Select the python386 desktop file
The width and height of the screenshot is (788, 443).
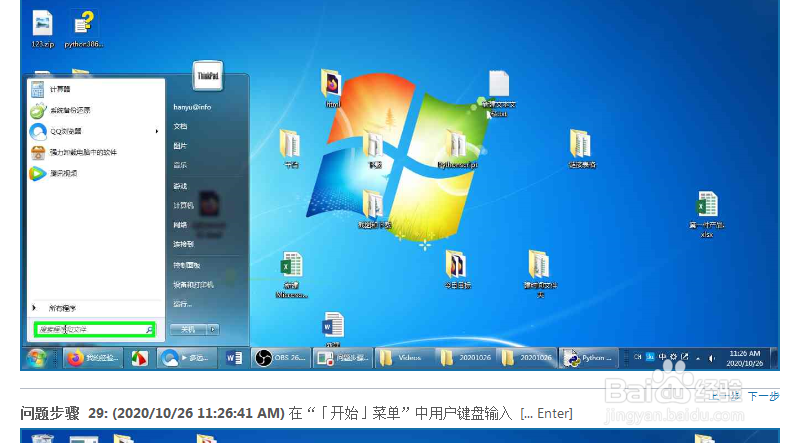pyautogui.click(x=84, y=29)
